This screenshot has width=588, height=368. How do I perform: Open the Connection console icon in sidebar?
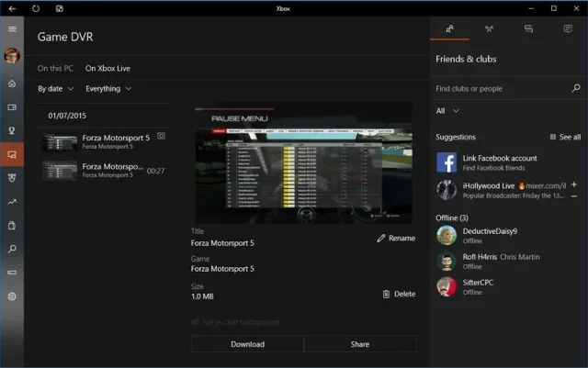click(x=12, y=273)
